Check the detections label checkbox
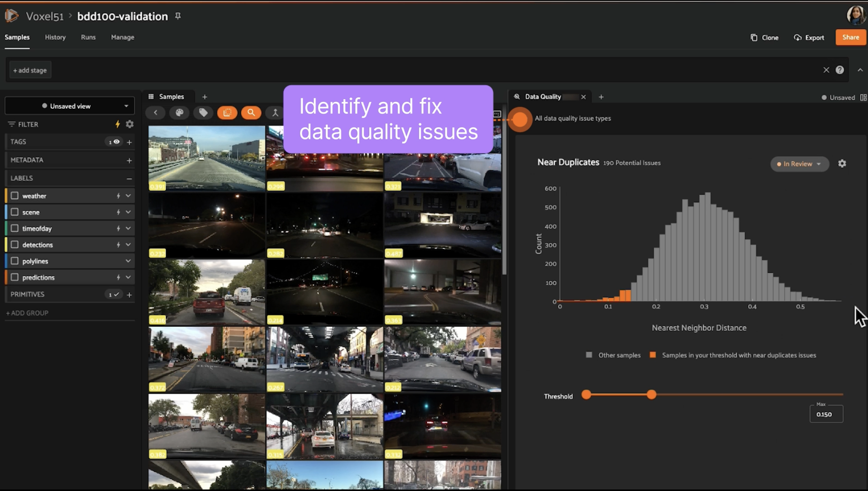This screenshot has width=868, height=491. pos(15,244)
